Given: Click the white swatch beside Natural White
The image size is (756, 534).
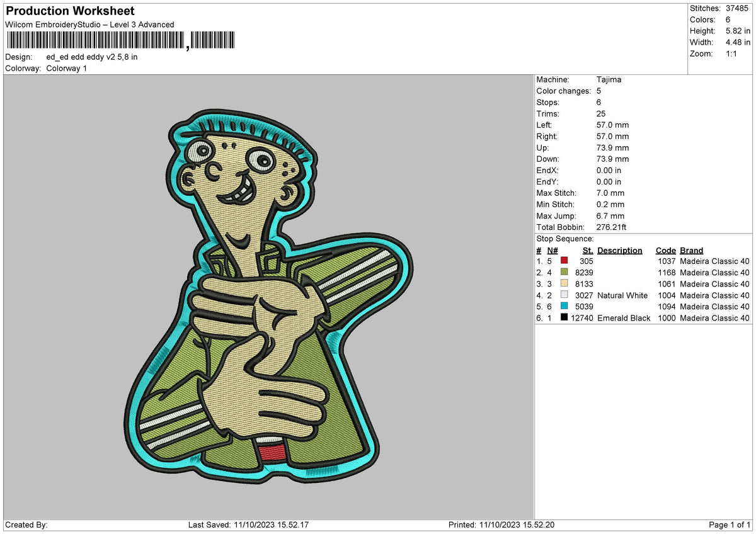Looking at the screenshot, I should [564, 295].
